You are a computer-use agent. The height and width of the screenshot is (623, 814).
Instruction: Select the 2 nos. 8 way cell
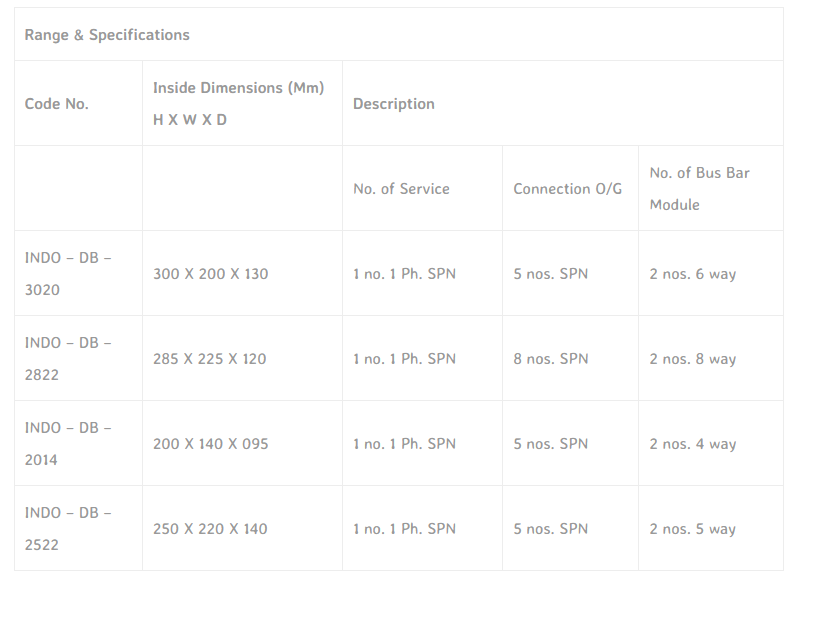(x=692, y=359)
